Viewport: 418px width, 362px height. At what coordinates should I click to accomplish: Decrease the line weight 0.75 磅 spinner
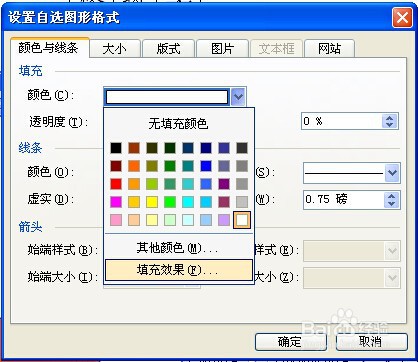[391, 203]
